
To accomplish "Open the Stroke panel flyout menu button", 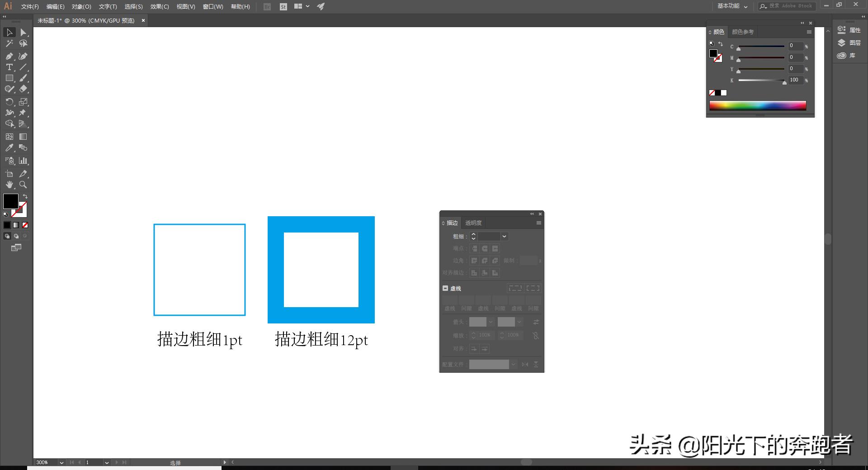I will click(x=538, y=223).
